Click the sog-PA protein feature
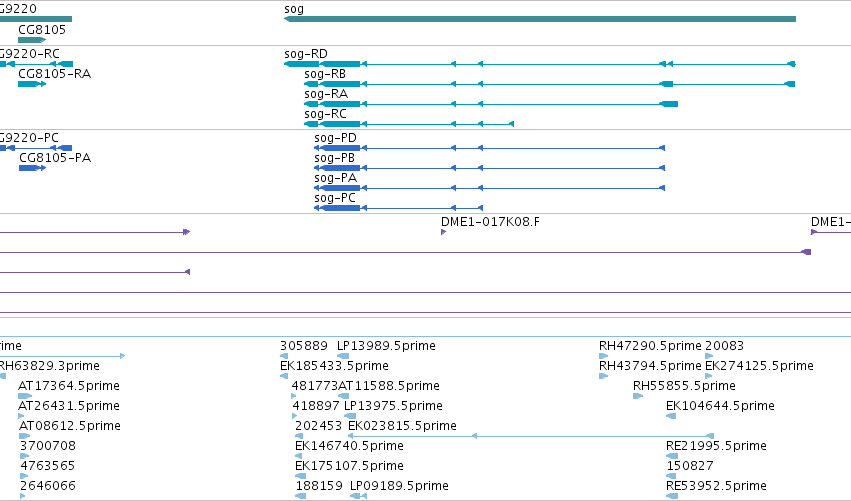851x501 pixels. [x=490, y=188]
